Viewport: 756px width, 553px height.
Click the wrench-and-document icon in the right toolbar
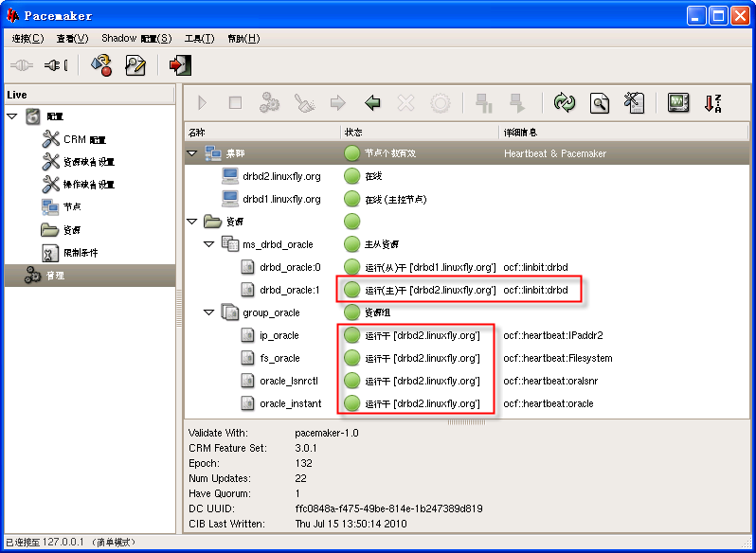pyautogui.click(x=634, y=103)
